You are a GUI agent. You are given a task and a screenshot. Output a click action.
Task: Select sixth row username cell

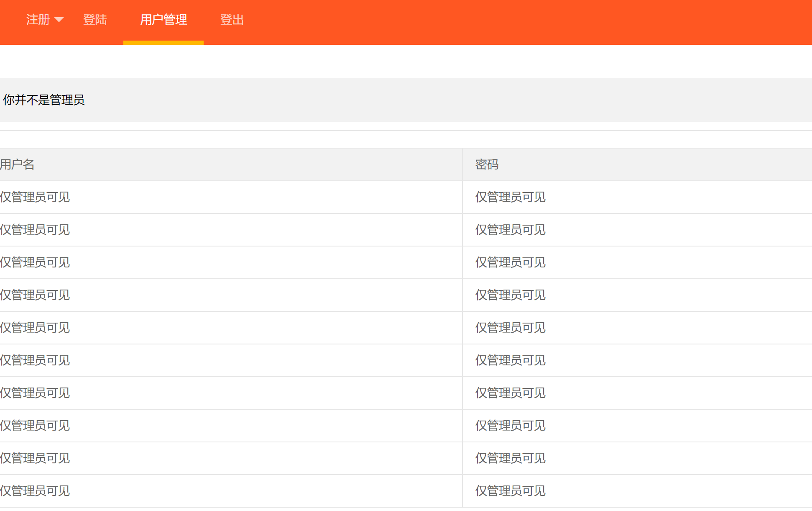click(x=35, y=360)
